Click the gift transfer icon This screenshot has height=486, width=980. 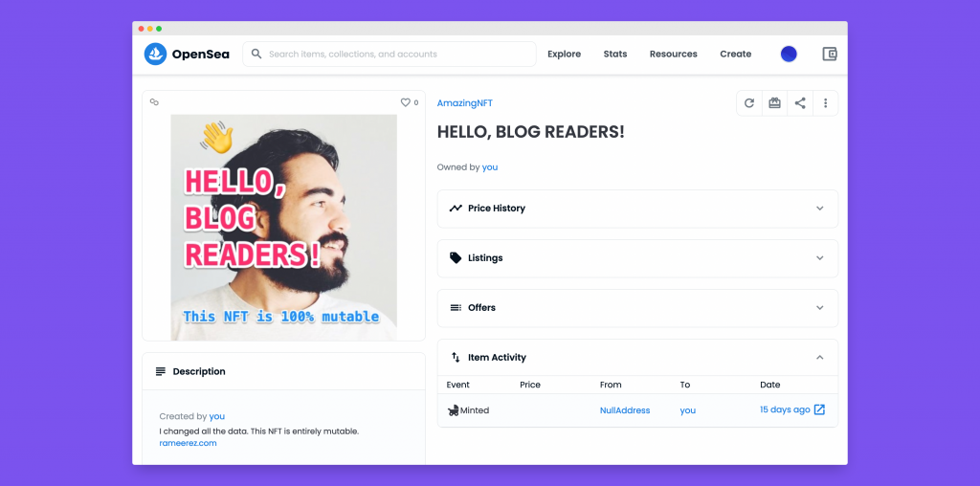[774, 103]
